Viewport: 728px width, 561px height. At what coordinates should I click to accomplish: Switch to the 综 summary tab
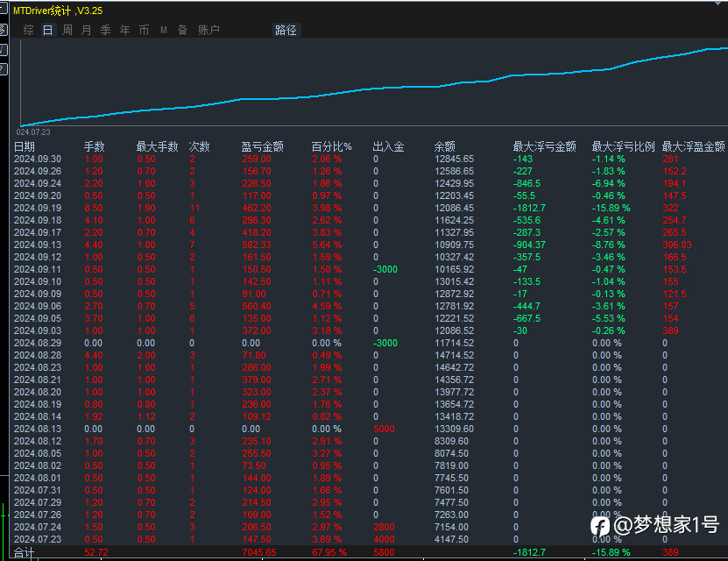click(x=29, y=30)
